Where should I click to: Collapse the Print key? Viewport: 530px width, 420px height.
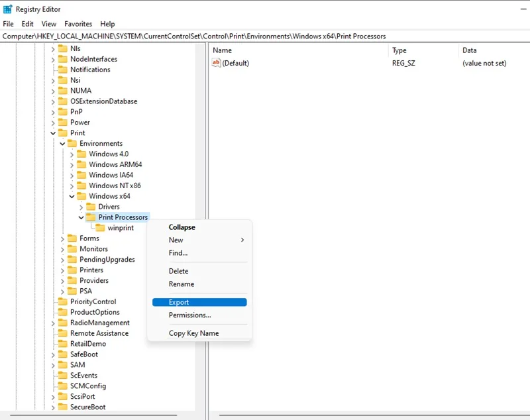pyautogui.click(x=53, y=133)
